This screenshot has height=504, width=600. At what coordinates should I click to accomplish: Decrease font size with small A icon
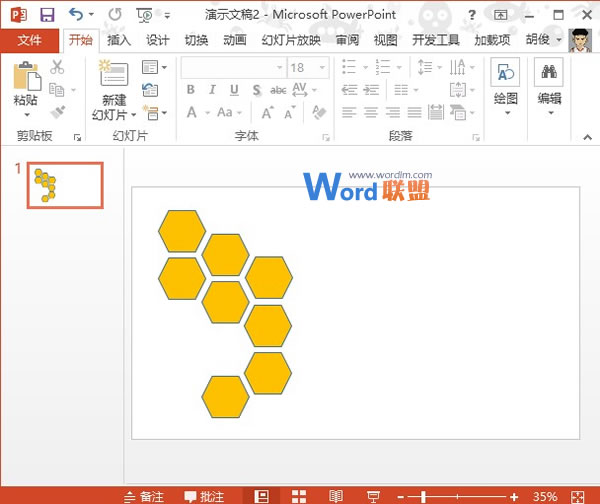pos(290,113)
